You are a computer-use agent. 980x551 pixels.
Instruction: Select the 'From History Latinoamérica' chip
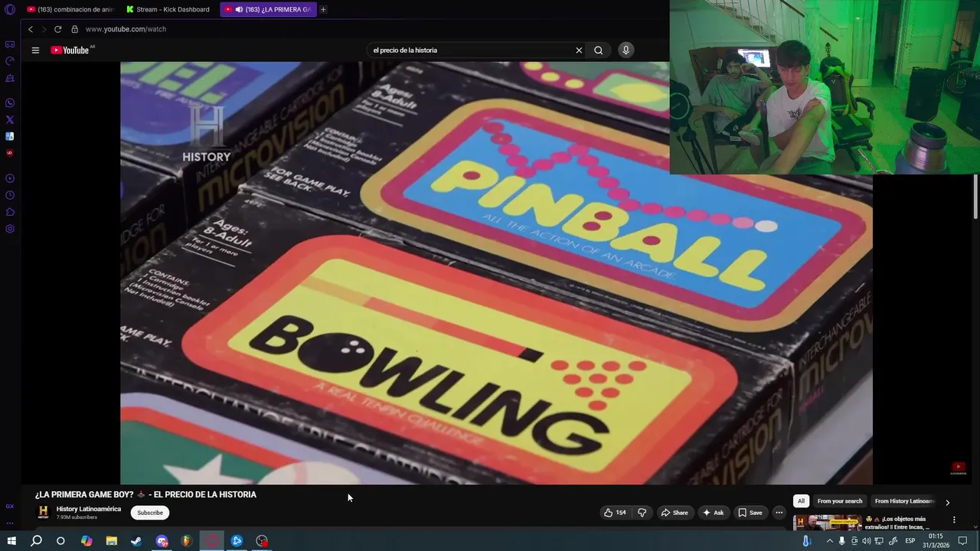pos(904,501)
